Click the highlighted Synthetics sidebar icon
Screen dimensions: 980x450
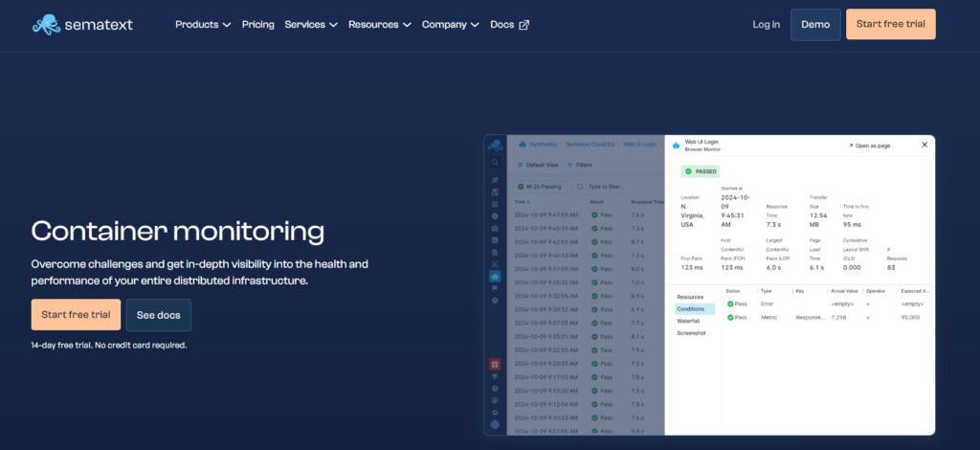coord(495,277)
